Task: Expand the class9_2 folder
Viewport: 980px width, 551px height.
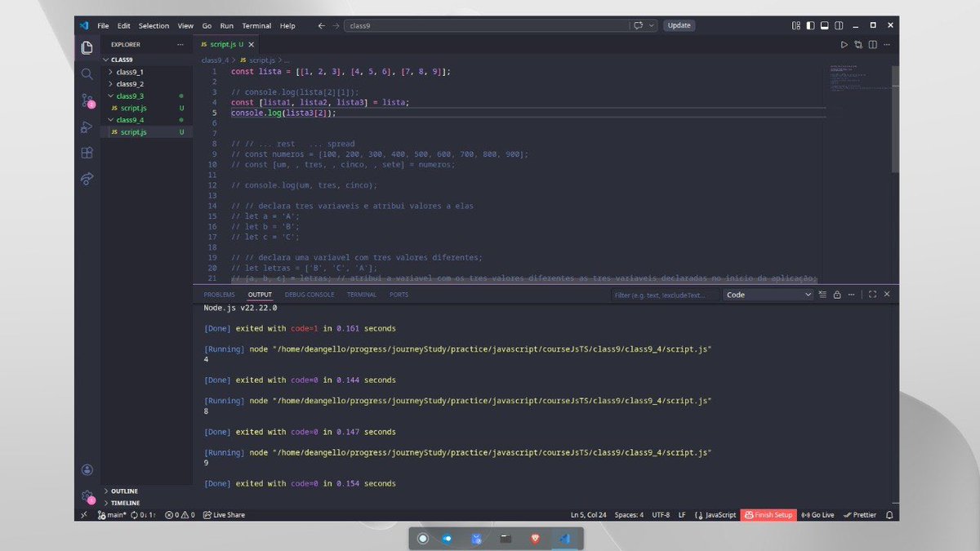Action: pyautogui.click(x=146, y=84)
